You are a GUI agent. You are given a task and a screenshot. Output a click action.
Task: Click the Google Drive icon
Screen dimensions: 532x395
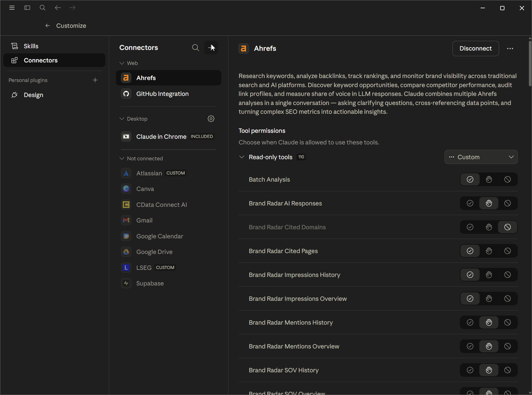[x=126, y=252]
